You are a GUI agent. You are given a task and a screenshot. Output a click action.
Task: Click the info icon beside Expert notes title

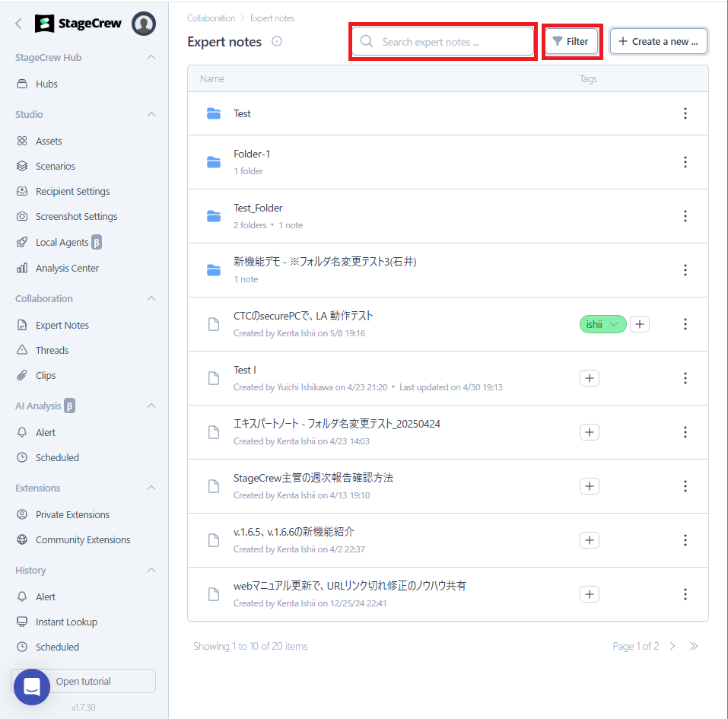pyautogui.click(x=277, y=42)
